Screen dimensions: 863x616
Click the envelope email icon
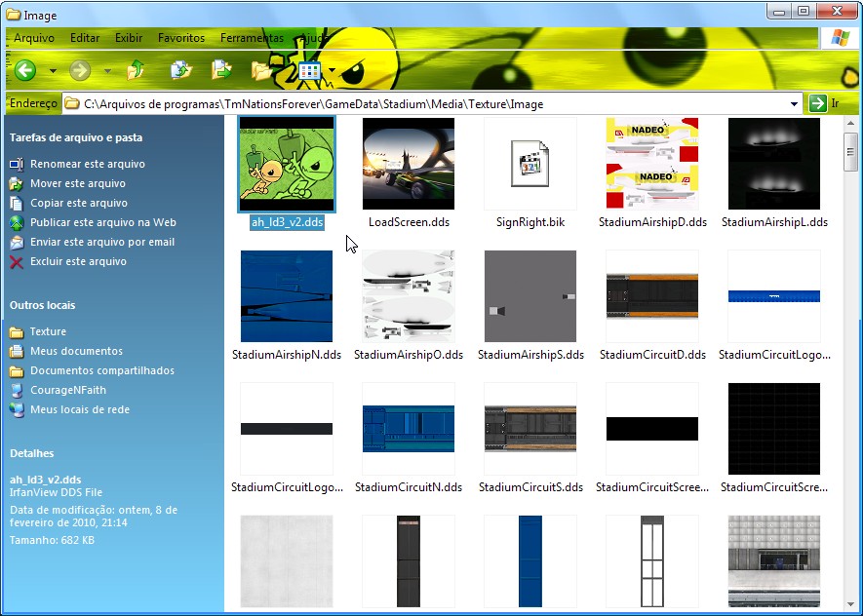(x=17, y=242)
